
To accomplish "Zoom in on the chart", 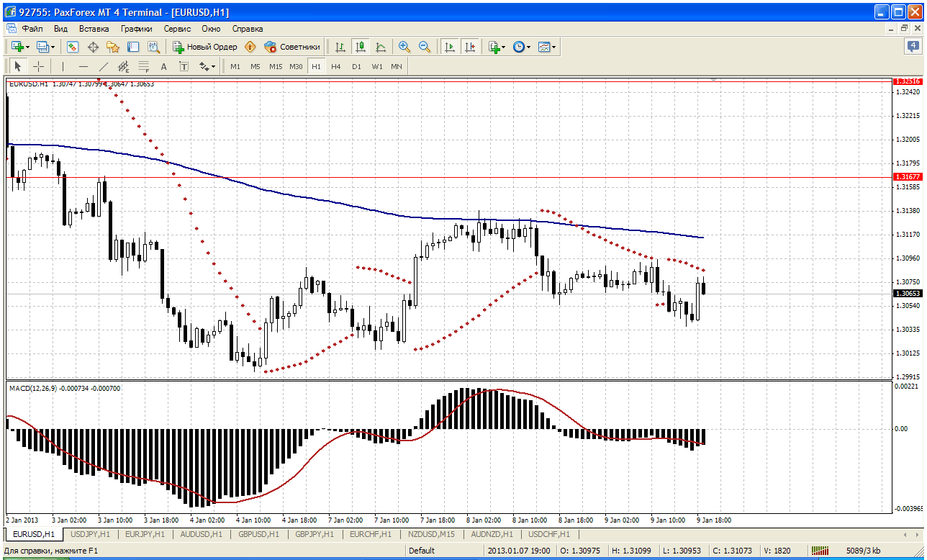I will pos(404,47).
